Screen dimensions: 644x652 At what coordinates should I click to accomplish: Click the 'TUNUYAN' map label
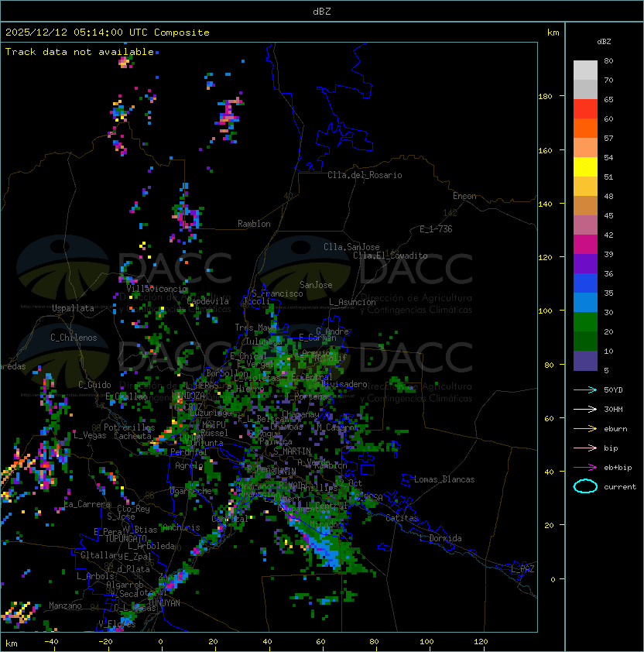[164, 603]
